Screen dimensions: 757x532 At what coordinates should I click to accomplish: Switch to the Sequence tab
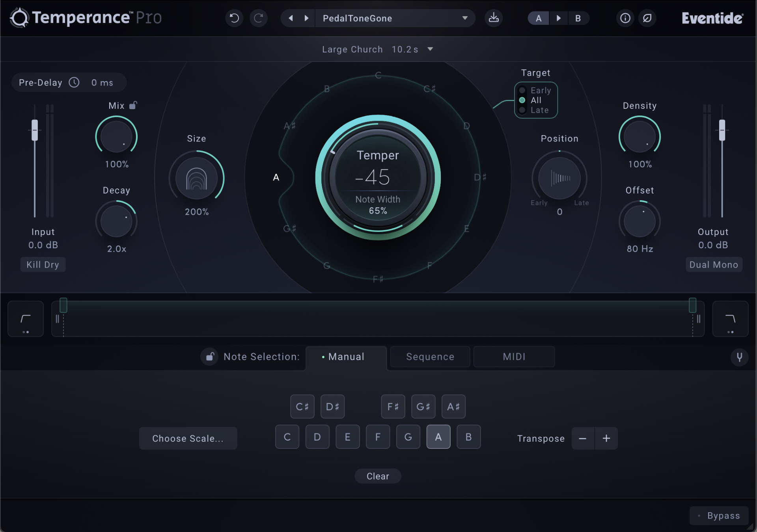click(430, 357)
